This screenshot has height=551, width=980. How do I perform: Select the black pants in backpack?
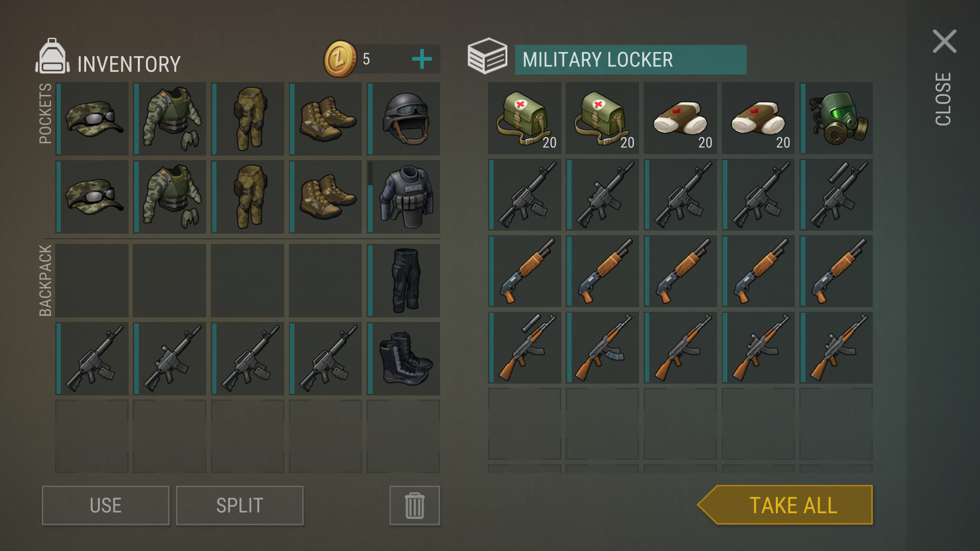404,280
